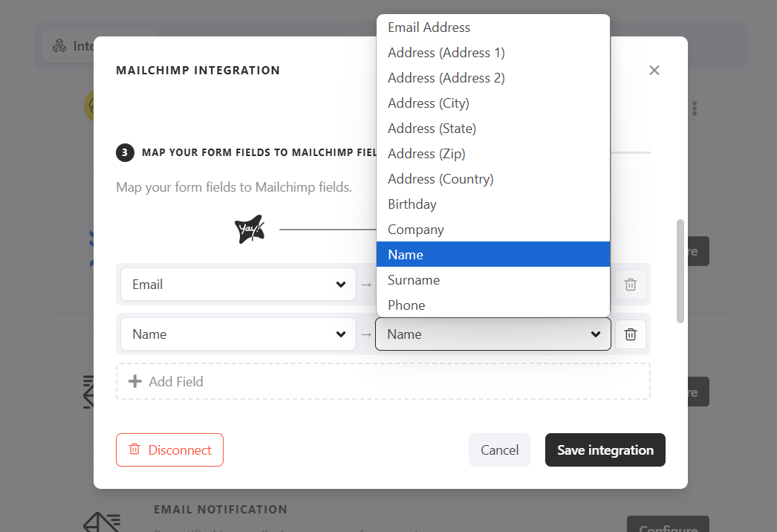777x532 pixels.
Task: Delete the Name field mapping row
Action: (x=630, y=334)
